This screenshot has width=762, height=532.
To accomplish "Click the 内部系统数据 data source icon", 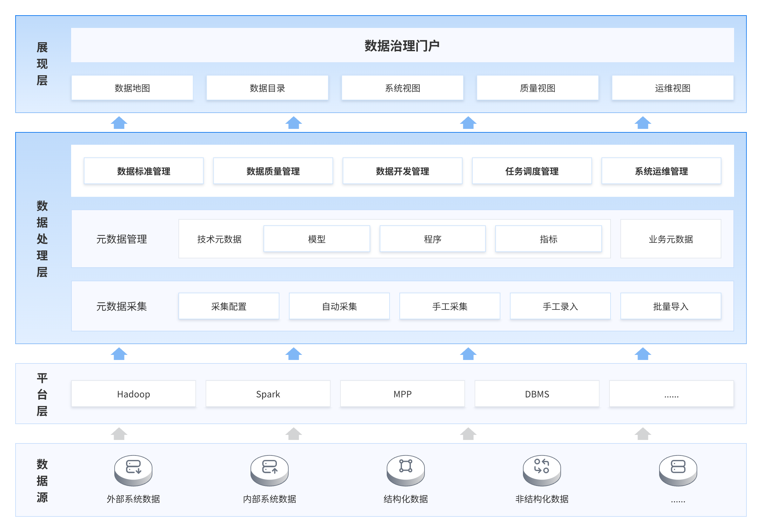I will click(269, 469).
